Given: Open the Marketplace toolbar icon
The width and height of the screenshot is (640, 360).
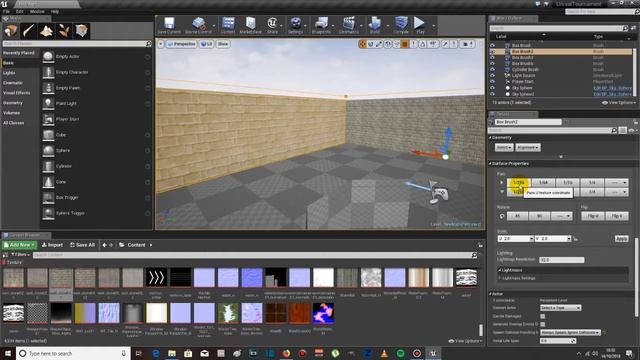Looking at the screenshot, I should [250, 25].
